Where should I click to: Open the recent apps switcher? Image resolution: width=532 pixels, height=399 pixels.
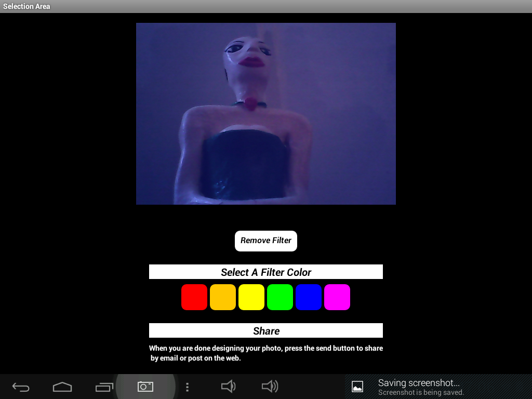click(x=104, y=387)
